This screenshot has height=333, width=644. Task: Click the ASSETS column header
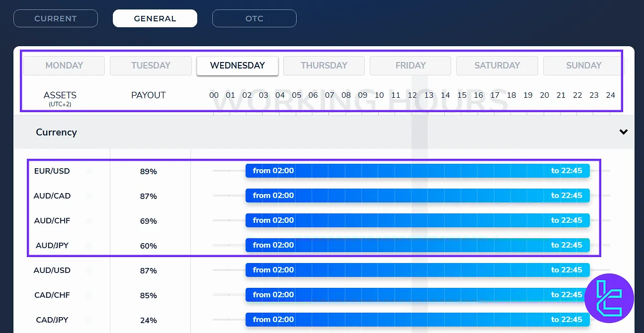pos(60,95)
